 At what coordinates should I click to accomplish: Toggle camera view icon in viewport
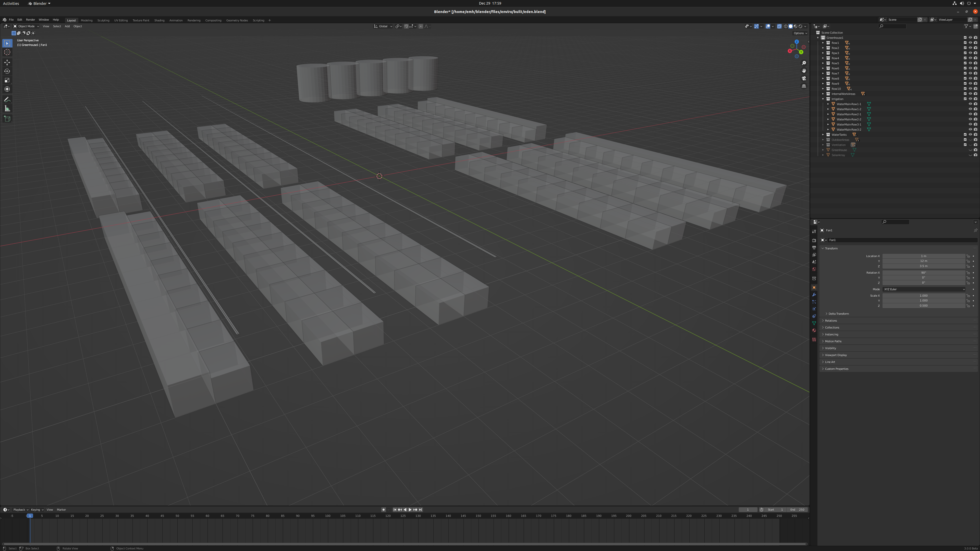point(804,78)
